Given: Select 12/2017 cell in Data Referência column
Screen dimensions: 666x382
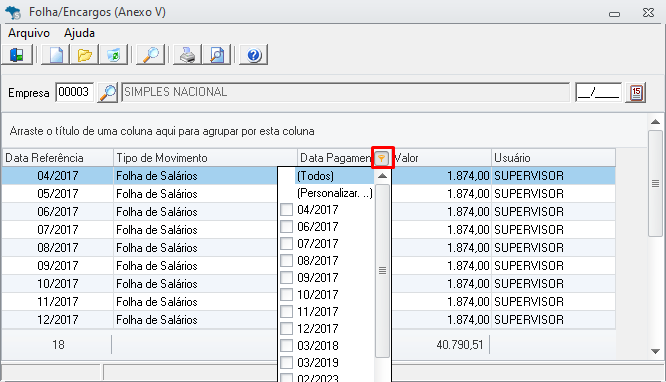Looking at the screenshot, I should click(58, 320).
